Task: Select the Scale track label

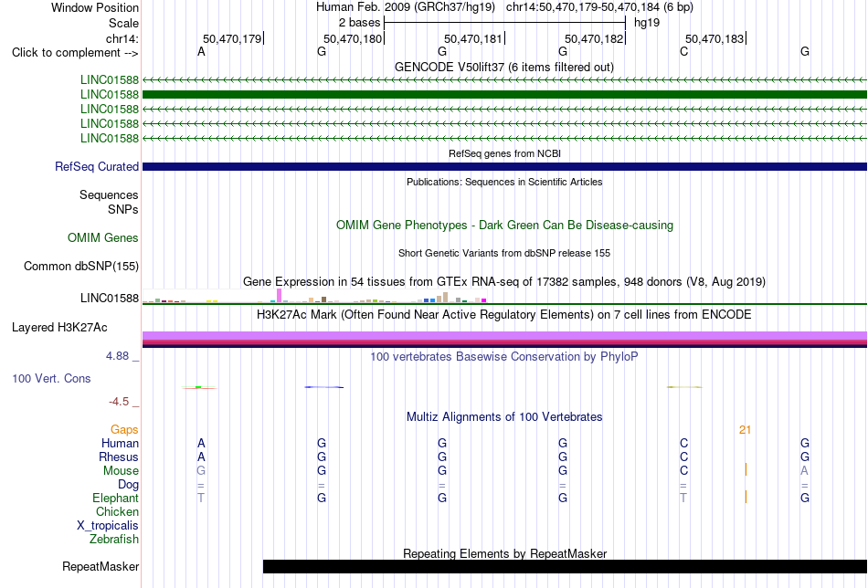Action: [x=123, y=23]
